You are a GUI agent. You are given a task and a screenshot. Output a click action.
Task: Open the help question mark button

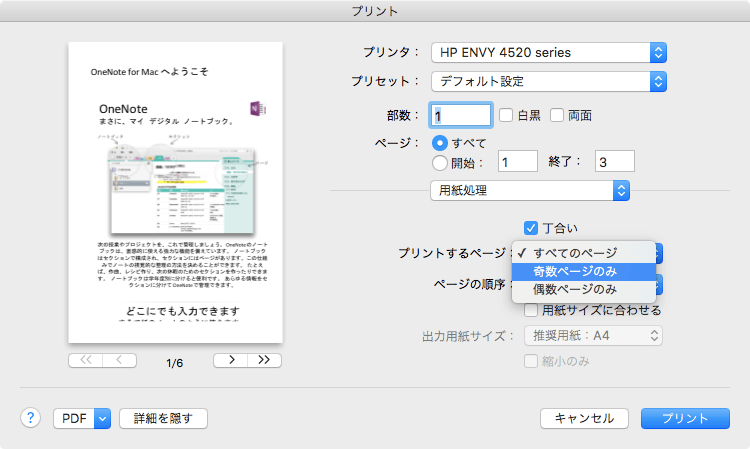pos(30,418)
